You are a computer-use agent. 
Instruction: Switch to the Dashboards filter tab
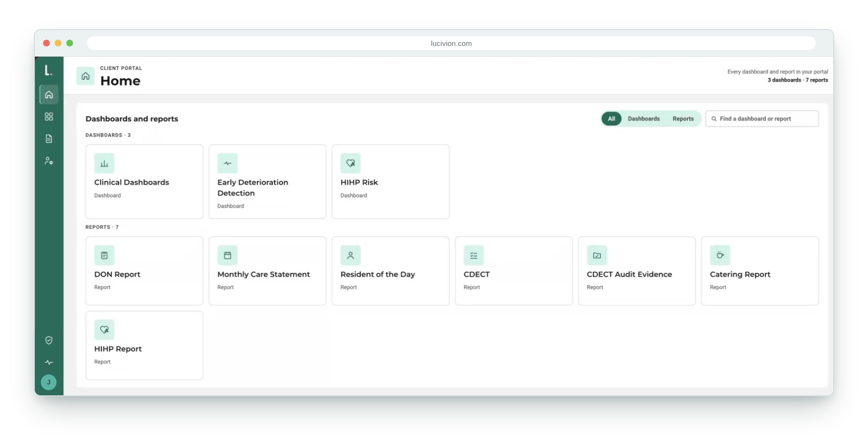tap(644, 119)
